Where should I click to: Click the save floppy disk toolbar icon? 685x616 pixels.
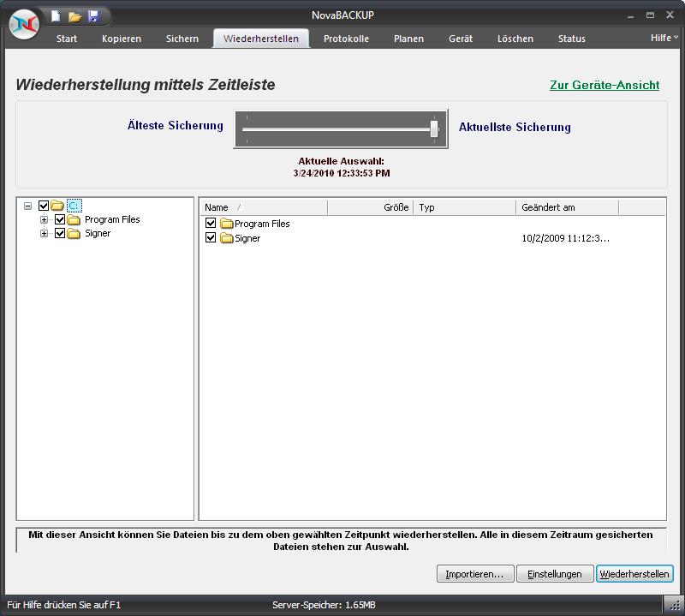(x=94, y=16)
